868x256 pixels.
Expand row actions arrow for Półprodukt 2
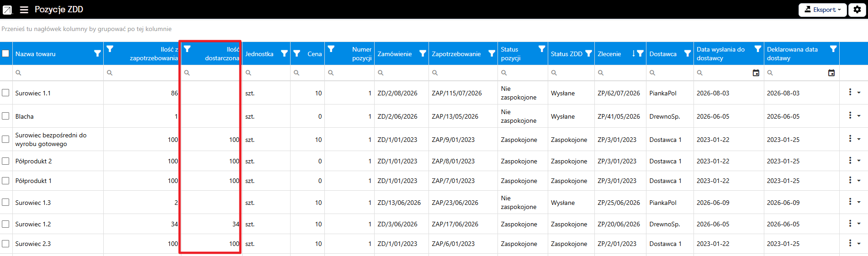coord(859,161)
